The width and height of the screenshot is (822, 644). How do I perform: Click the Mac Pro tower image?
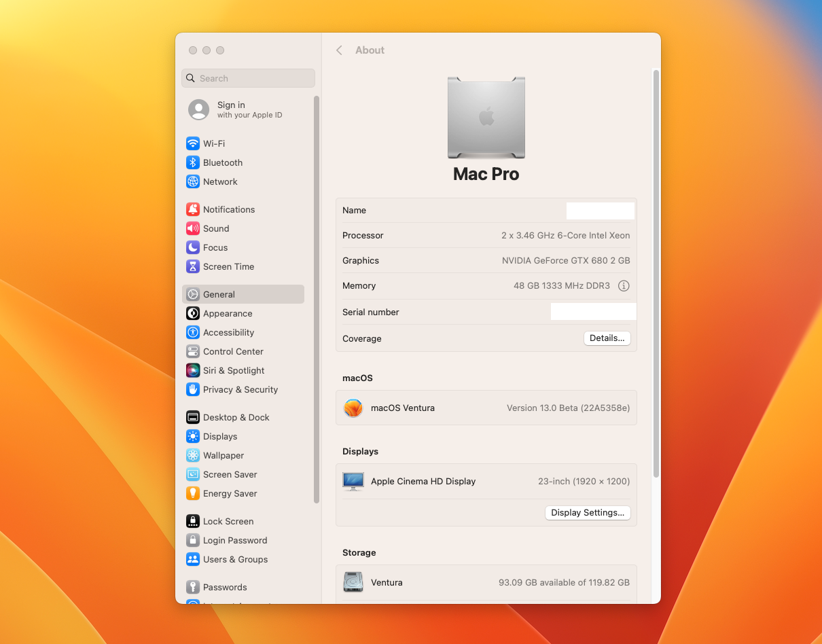click(x=486, y=118)
